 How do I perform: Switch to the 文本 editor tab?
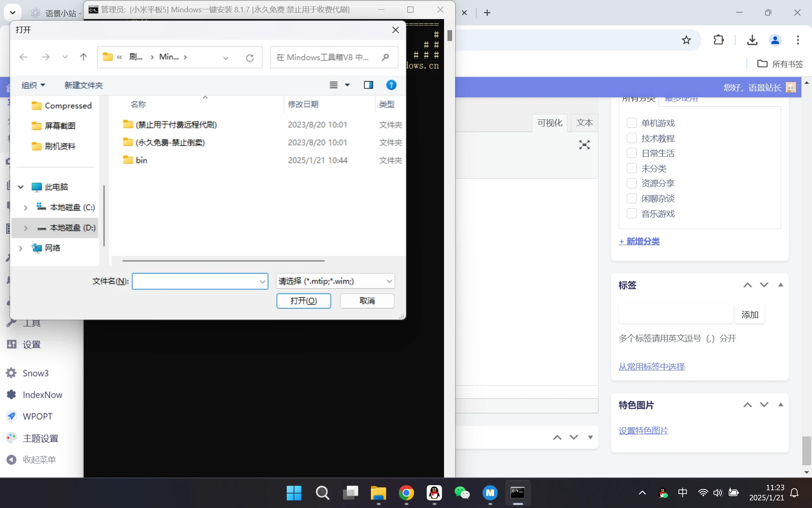[584, 122]
